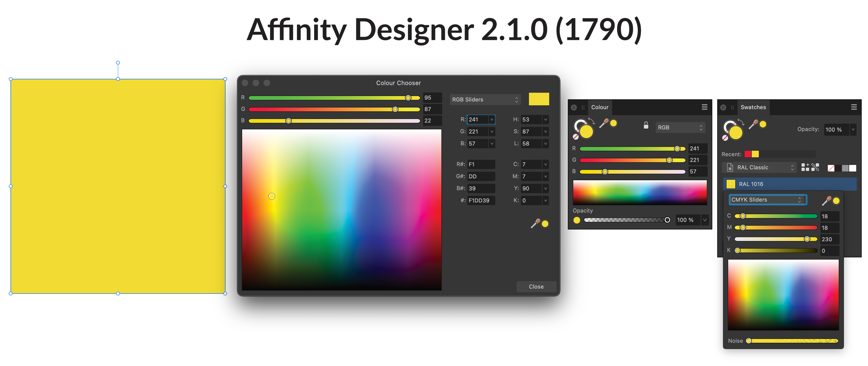
Task: Open RGB colour model dropdown in Colour panel
Action: click(x=680, y=128)
